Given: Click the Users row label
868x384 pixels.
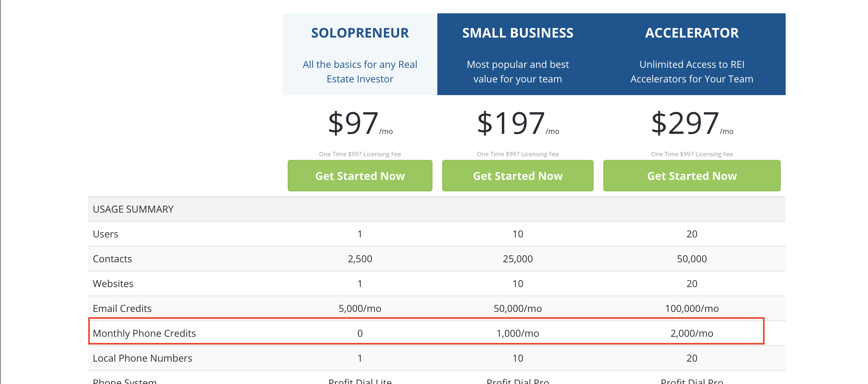Looking at the screenshot, I should (105, 234).
